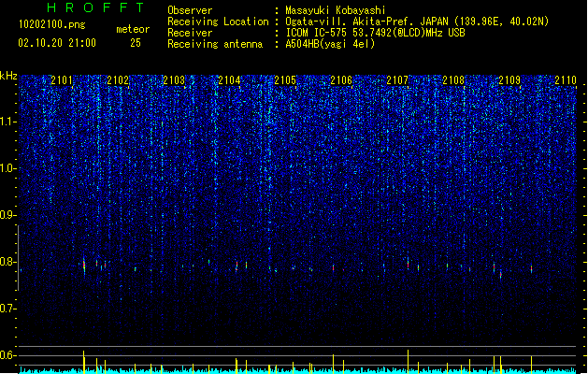588x374 pixels.
Task: Click the 0.8 kHz axis label
Action: [x=8, y=262]
